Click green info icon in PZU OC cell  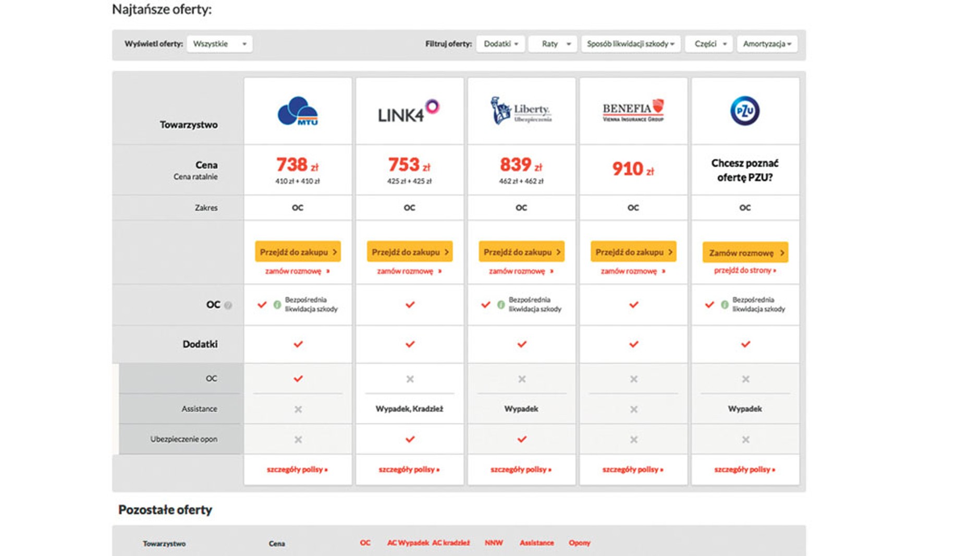(725, 305)
